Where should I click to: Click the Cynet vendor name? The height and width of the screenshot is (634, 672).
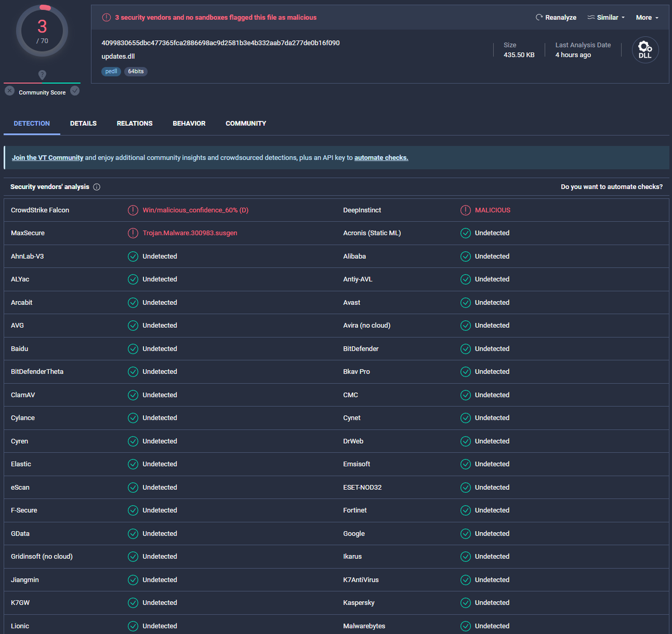(352, 418)
